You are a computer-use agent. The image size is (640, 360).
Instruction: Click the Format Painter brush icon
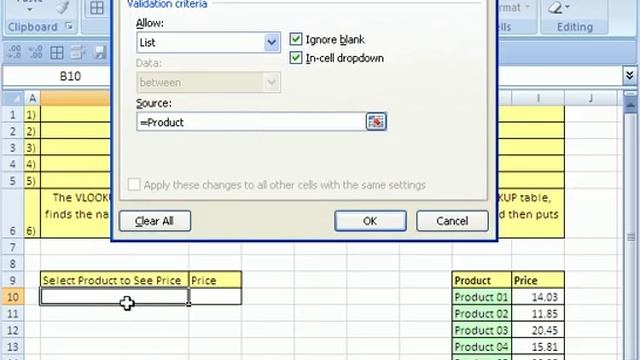pyautogui.click(x=62, y=7)
